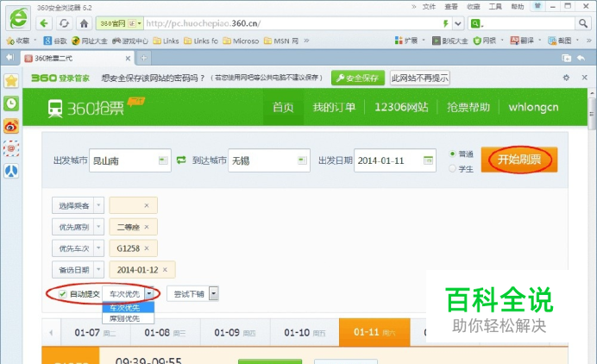This screenshot has height=364, width=597.
Task: Click the search magnifier icon in toolbar
Action: (x=582, y=23)
